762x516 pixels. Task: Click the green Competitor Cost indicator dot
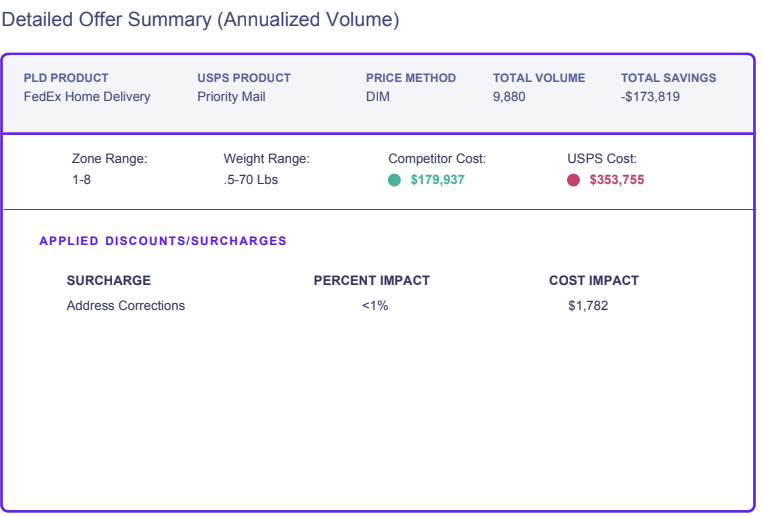tap(394, 180)
